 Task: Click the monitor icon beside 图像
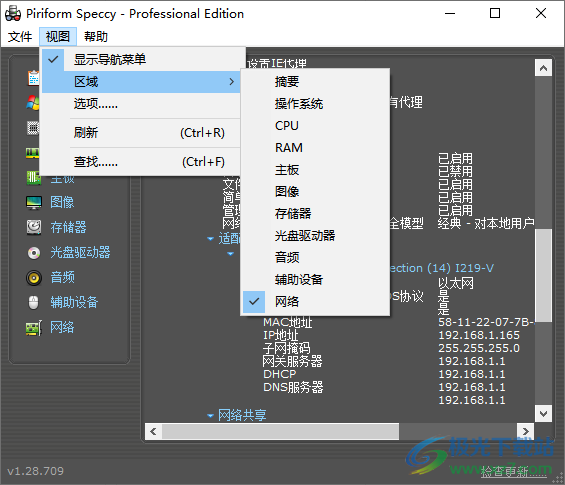coord(34,203)
